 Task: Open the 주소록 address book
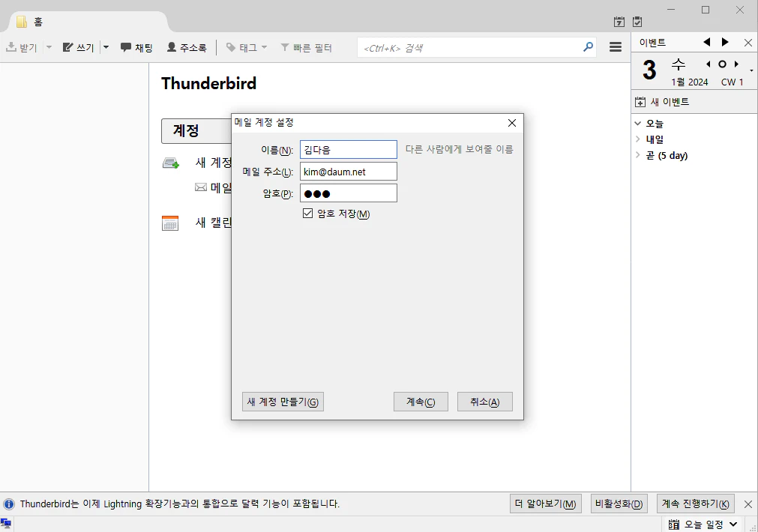tap(187, 47)
